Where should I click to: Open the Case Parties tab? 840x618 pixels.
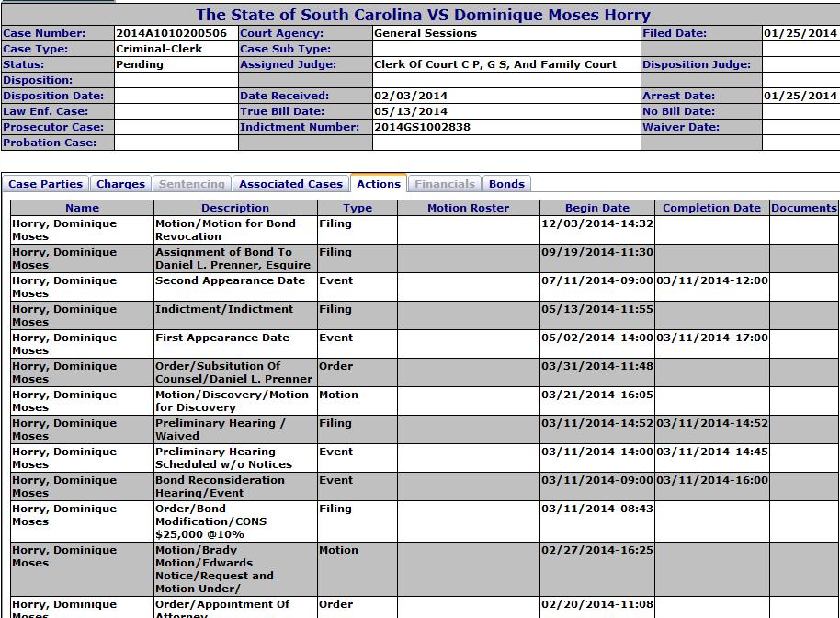(x=46, y=184)
